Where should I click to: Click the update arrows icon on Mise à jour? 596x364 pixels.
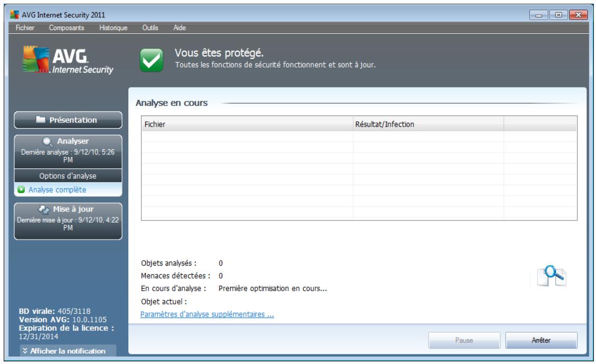tap(44, 209)
